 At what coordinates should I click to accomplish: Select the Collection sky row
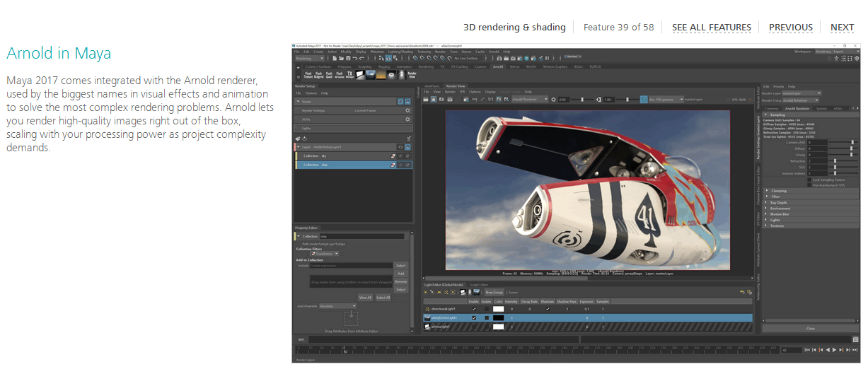354,156
